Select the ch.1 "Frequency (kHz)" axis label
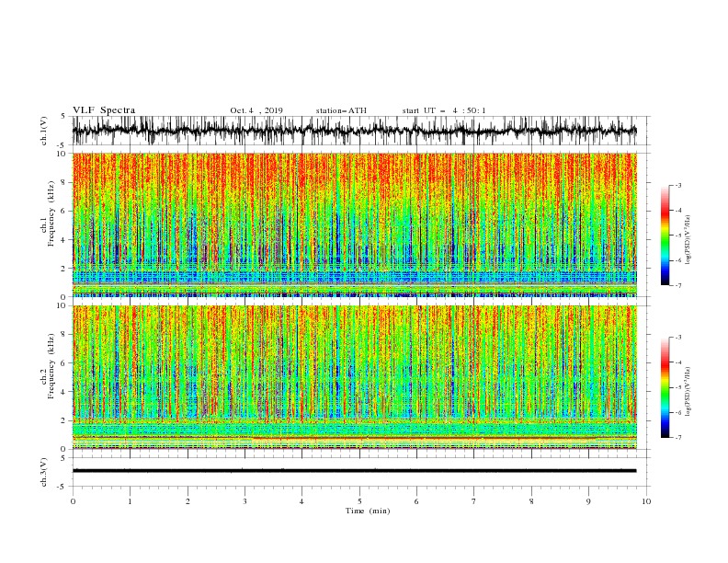728x563 pixels. point(51,214)
